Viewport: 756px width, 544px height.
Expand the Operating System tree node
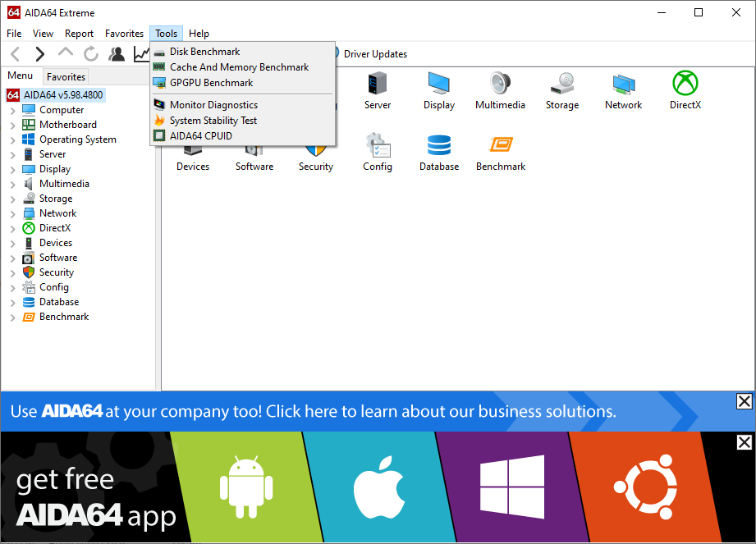point(12,140)
